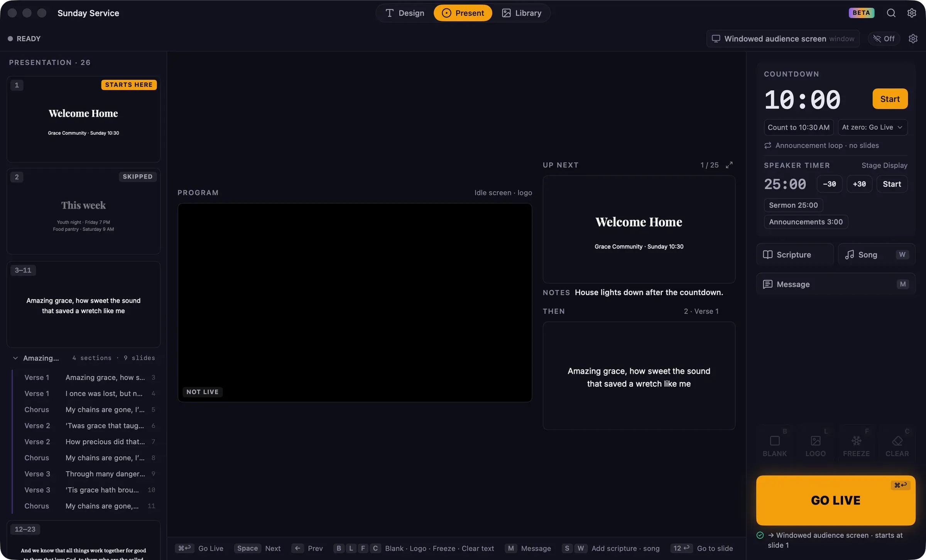Select the Present tab
Viewport: 926px width, 560px height.
click(463, 13)
